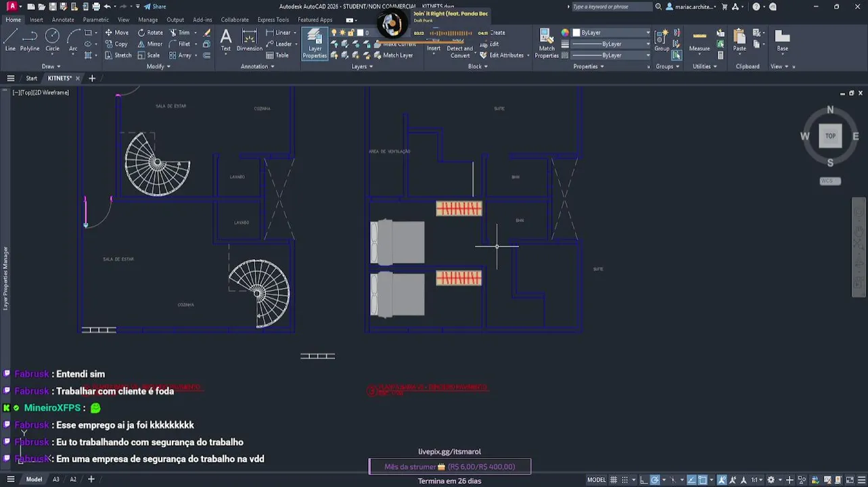This screenshot has height=487, width=868.
Task: Select the Circle tool
Action: tap(52, 40)
